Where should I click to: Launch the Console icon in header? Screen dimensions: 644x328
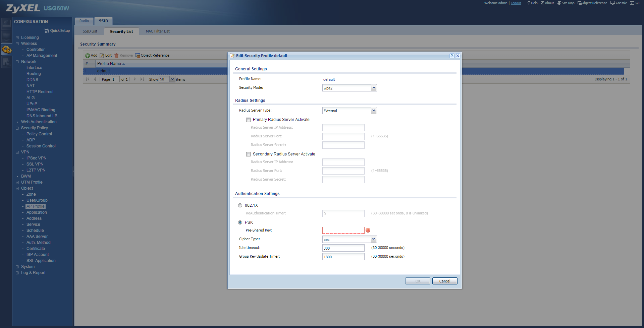pos(612,3)
